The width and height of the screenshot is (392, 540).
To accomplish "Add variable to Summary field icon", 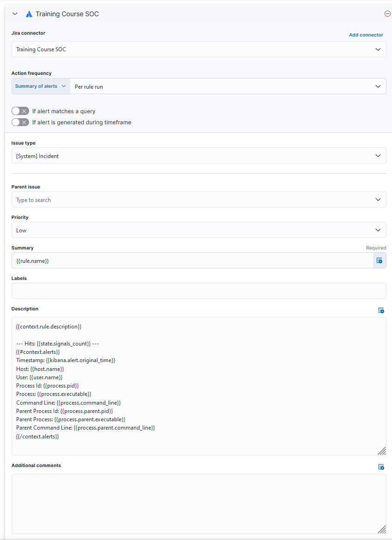I will 380,261.
